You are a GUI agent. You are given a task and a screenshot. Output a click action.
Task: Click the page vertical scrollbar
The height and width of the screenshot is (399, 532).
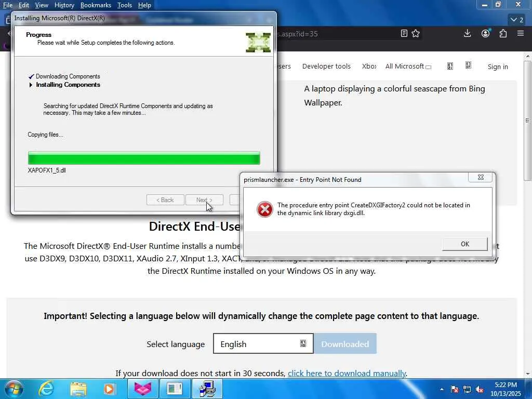point(528,121)
